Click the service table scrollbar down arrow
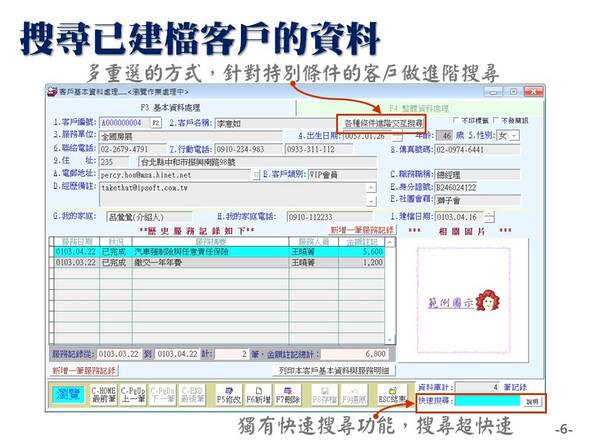Image resolution: width=590 pixels, height=443 pixels. tap(390, 339)
